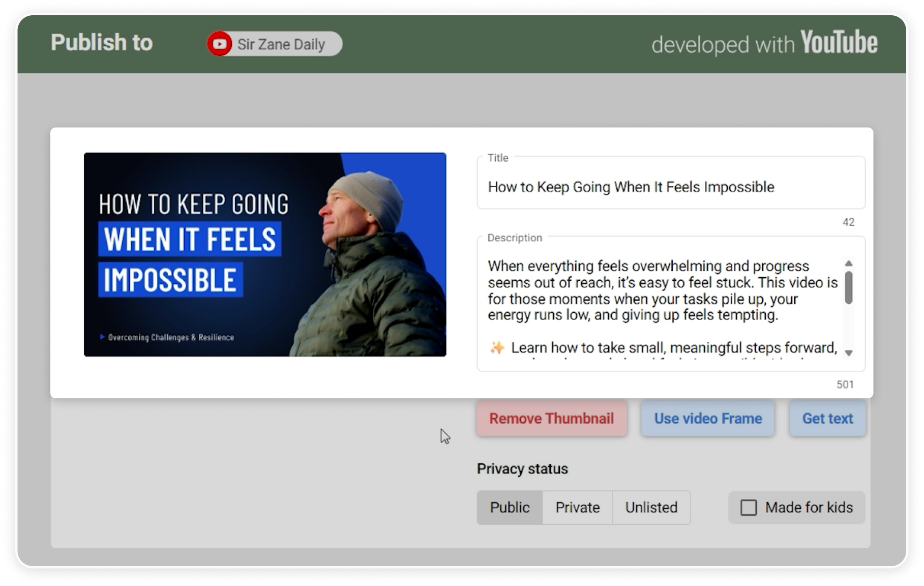Click into the Title input field
The width and height of the screenshot is (924, 586).
670,187
